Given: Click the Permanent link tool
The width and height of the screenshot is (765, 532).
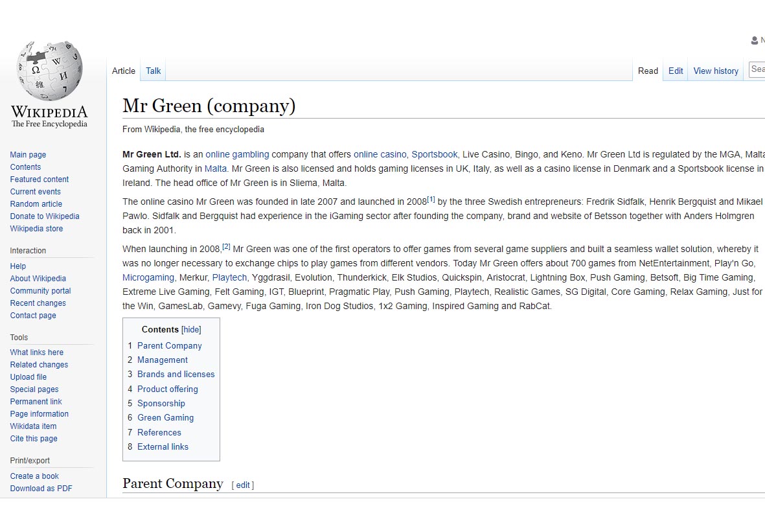Looking at the screenshot, I should pos(36,401).
